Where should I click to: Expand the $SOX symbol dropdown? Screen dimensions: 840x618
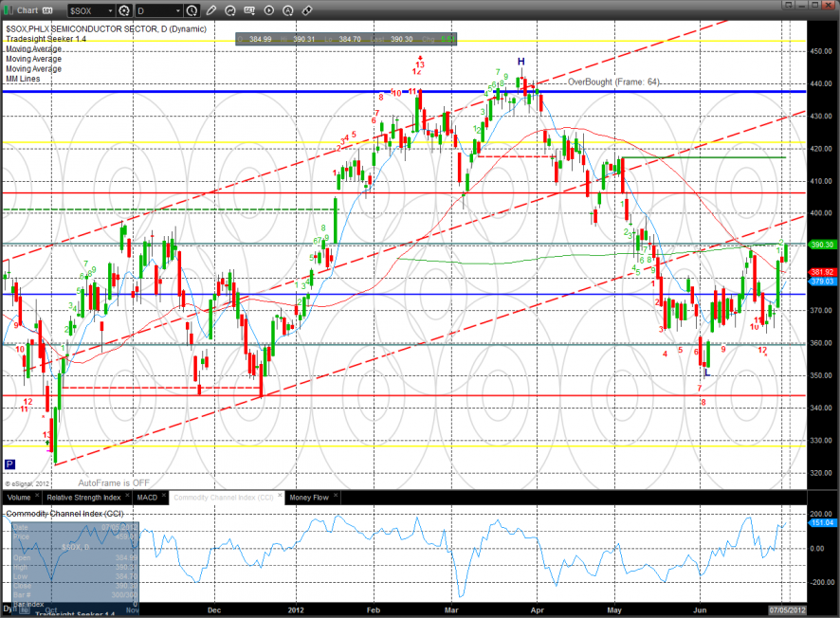[x=110, y=10]
